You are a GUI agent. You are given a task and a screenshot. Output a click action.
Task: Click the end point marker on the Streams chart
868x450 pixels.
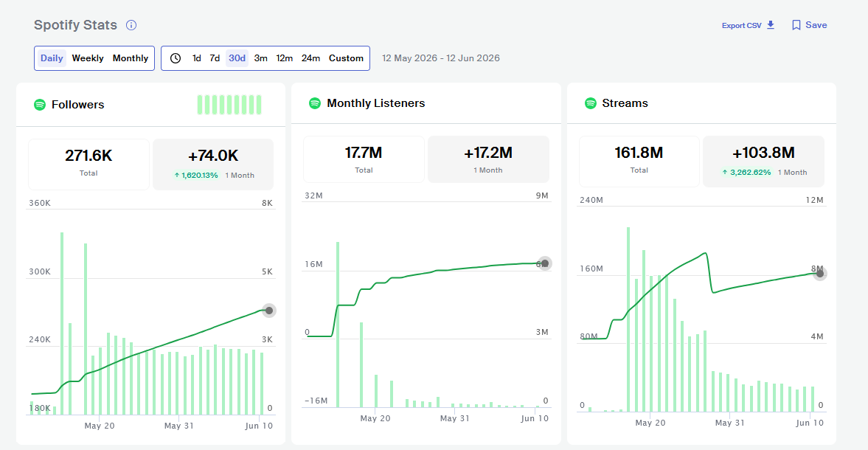coord(820,274)
